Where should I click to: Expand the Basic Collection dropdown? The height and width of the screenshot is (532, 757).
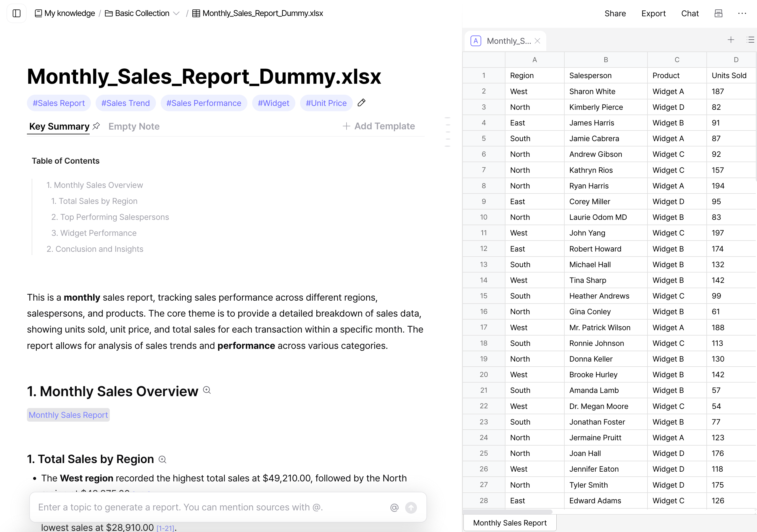[x=176, y=14]
